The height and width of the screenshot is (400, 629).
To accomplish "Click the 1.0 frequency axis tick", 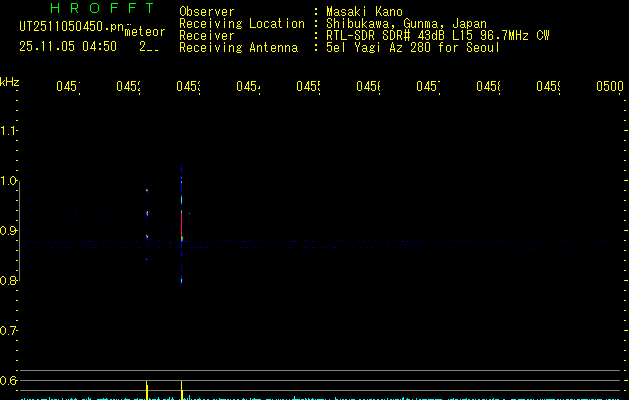I will coord(9,181).
